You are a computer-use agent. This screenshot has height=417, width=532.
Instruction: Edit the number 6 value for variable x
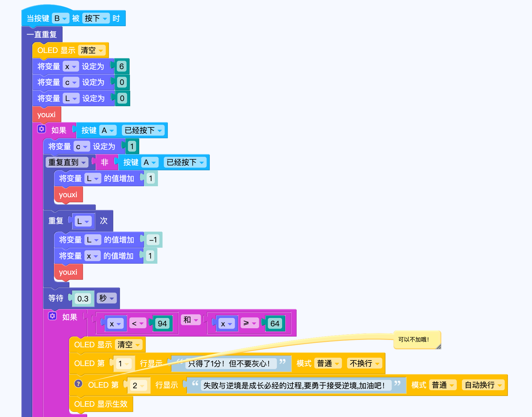coord(121,66)
